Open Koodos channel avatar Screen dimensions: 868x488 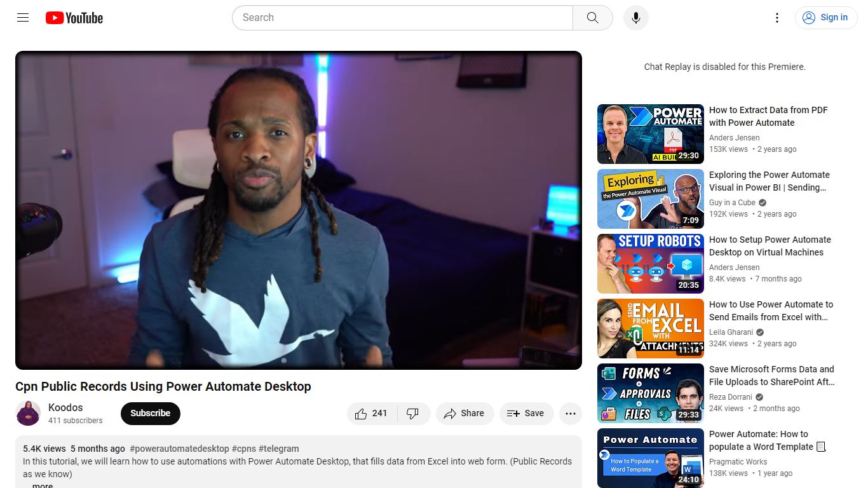click(28, 414)
